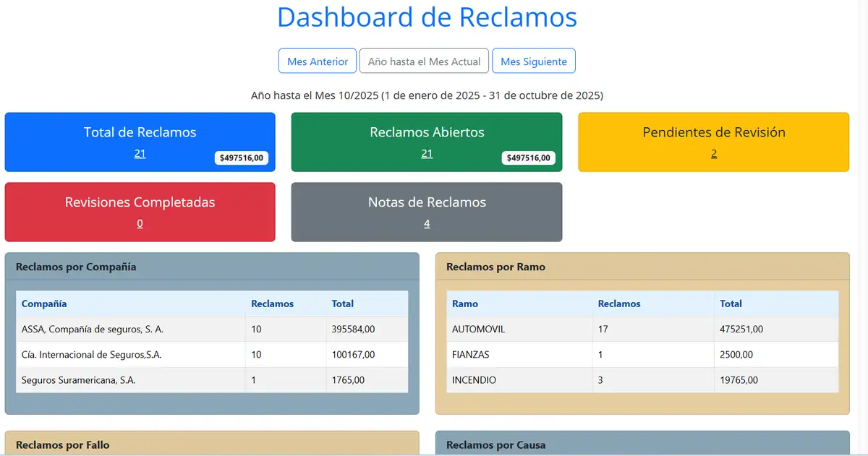Click the Reclamos por Causa panel header
This screenshot has height=456, width=868.
tap(497, 445)
